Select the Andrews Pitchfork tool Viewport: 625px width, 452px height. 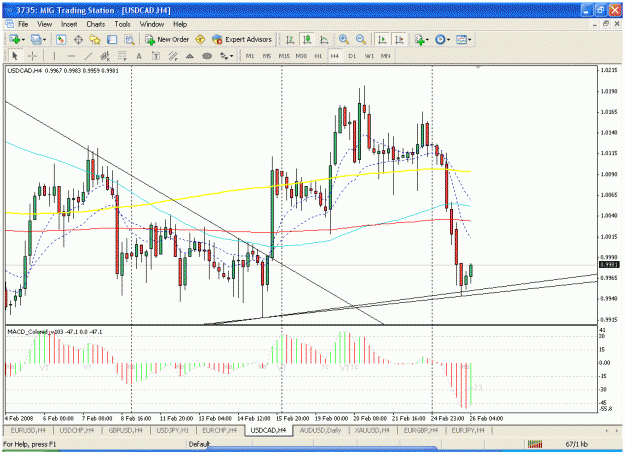[173, 56]
